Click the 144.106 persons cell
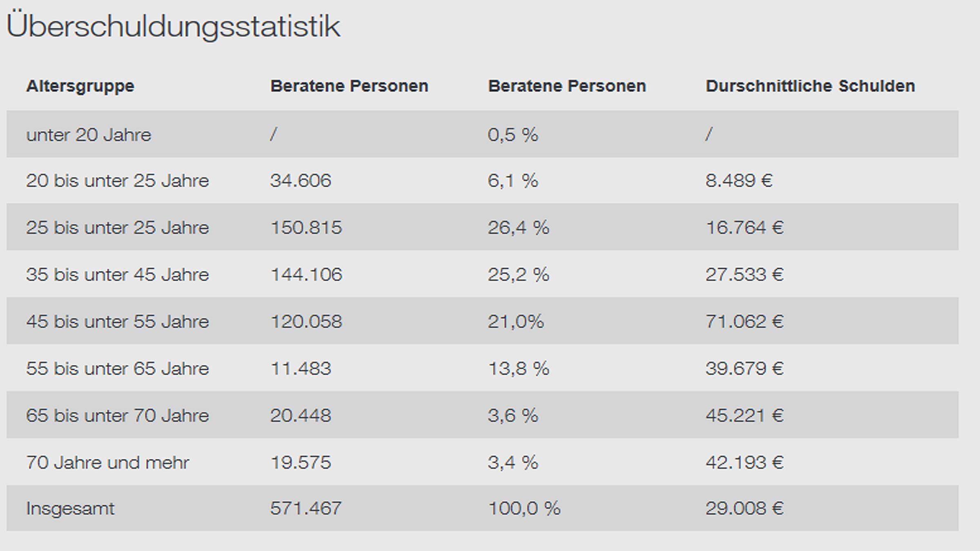 tap(306, 274)
